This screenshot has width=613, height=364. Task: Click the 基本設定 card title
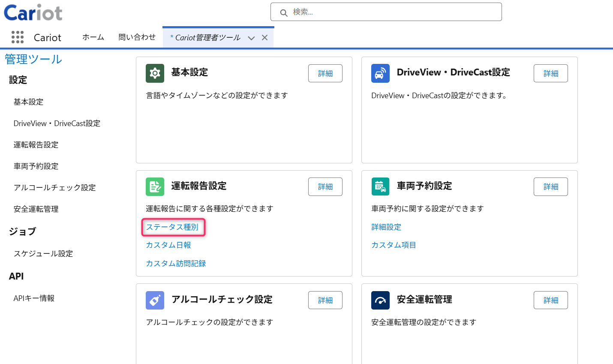[x=189, y=72]
